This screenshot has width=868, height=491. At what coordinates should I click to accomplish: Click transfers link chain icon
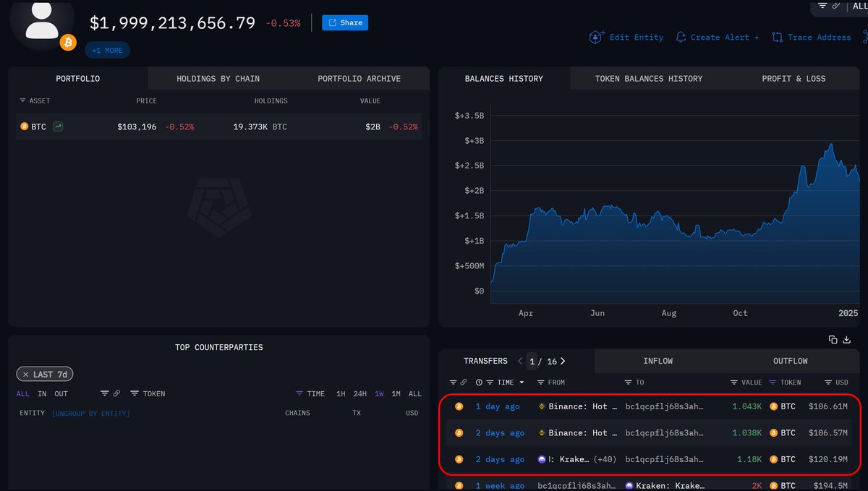[x=463, y=382]
